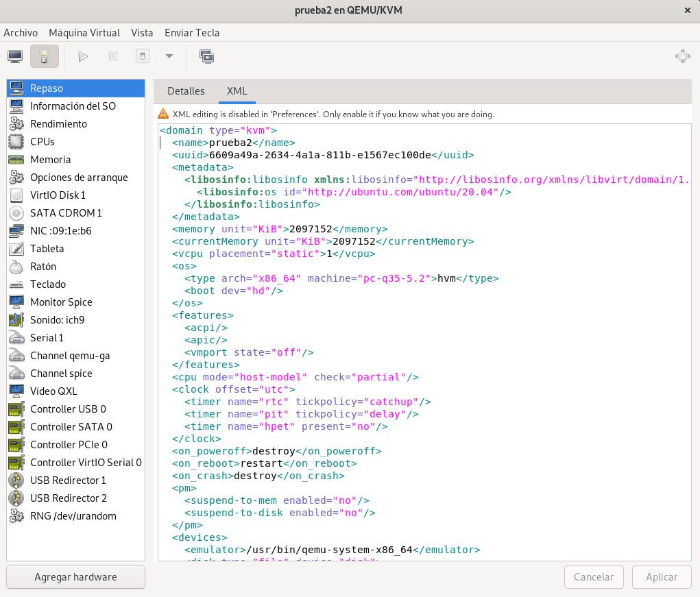
Task: Open the Vista menu
Action: 142,33
